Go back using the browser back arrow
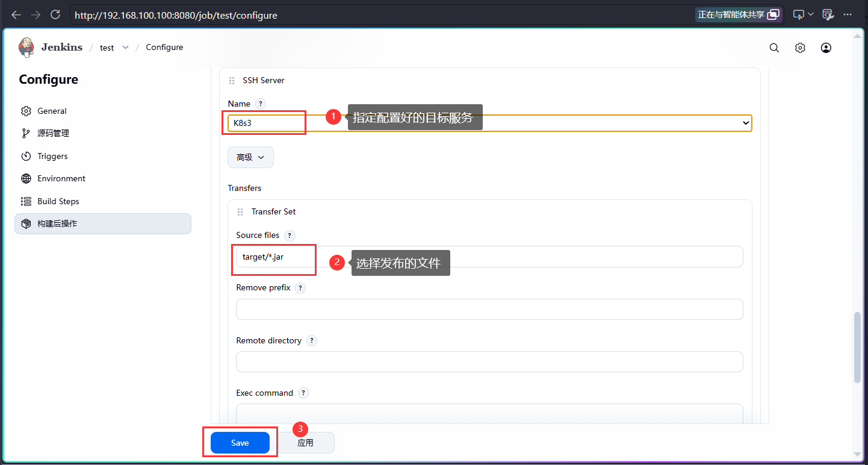 coord(16,14)
